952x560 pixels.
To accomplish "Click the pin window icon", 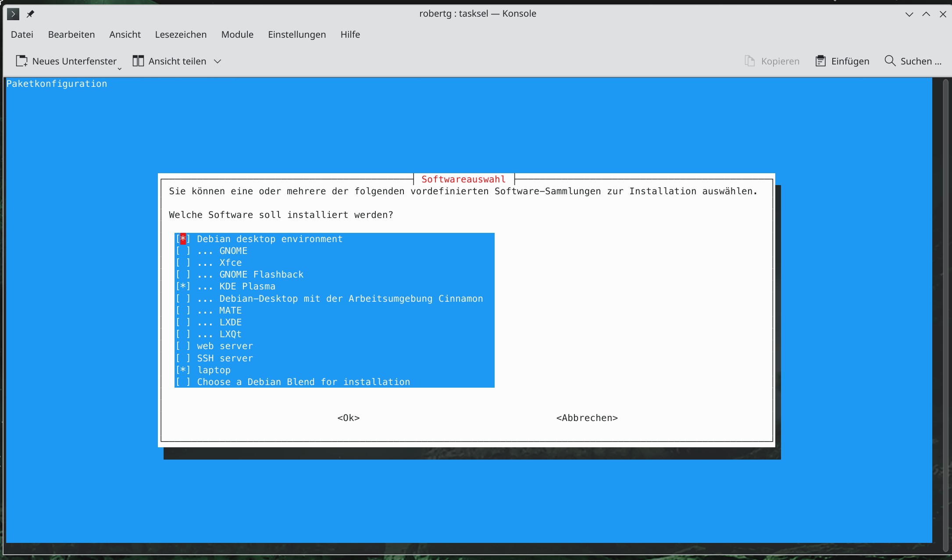I will [x=30, y=14].
